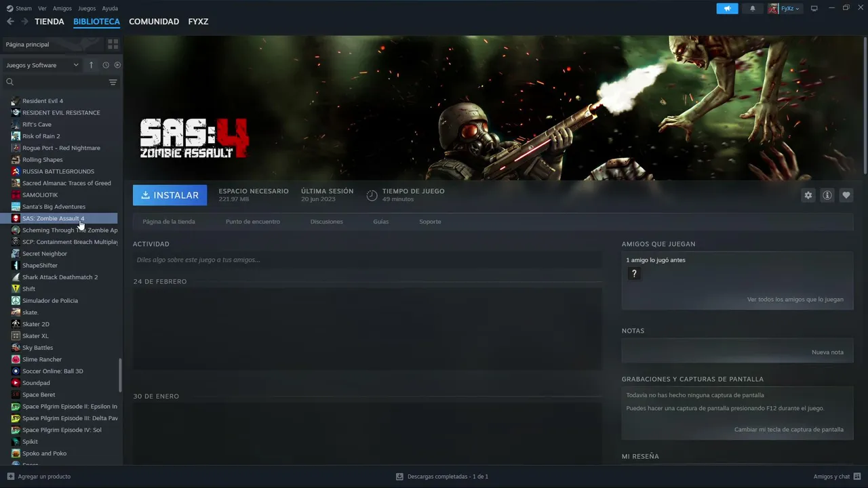Viewport: 868px width, 488px height.
Task: Open the Ver menu
Action: (x=42, y=9)
